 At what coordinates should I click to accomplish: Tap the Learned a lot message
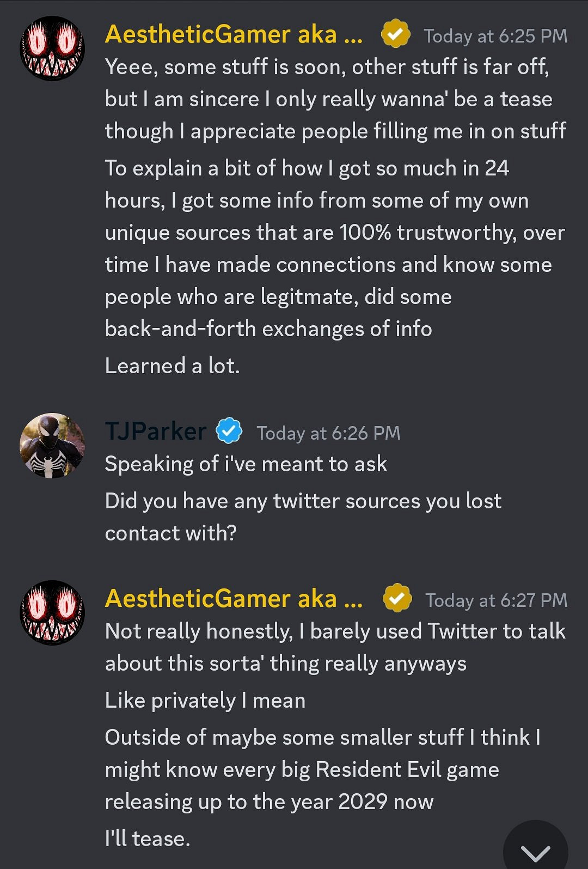(172, 366)
